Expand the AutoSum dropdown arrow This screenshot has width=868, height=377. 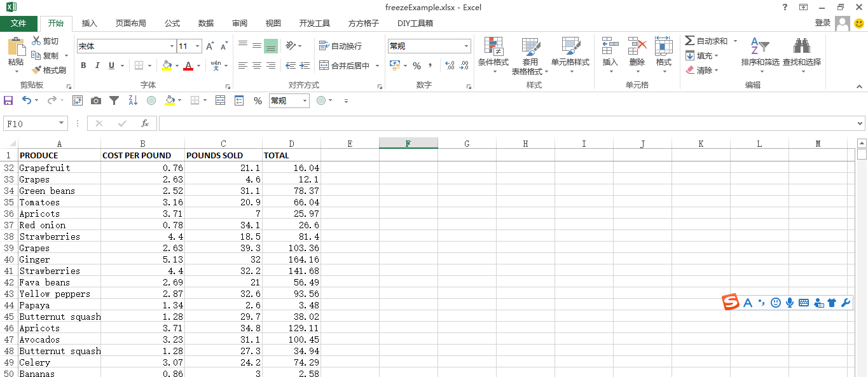tap(735, 41)
